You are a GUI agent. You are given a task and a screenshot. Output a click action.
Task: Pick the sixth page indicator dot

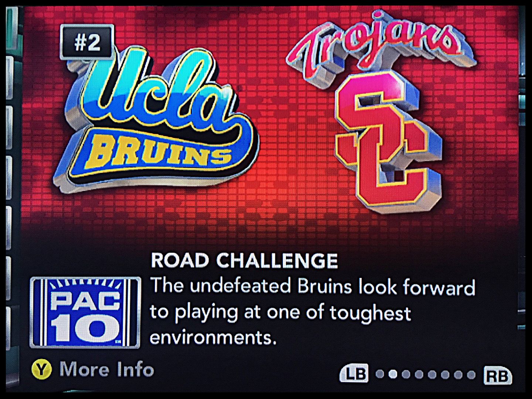(x=445, y=375)
